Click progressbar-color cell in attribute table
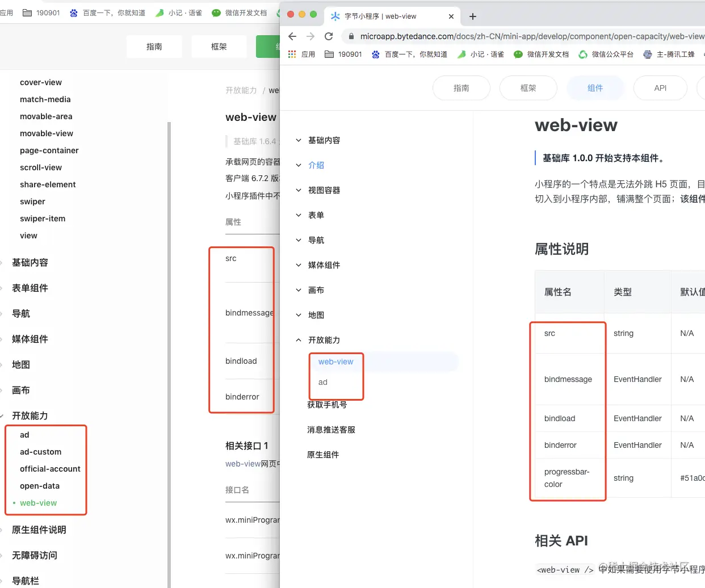705x588 pixels. 570,478
